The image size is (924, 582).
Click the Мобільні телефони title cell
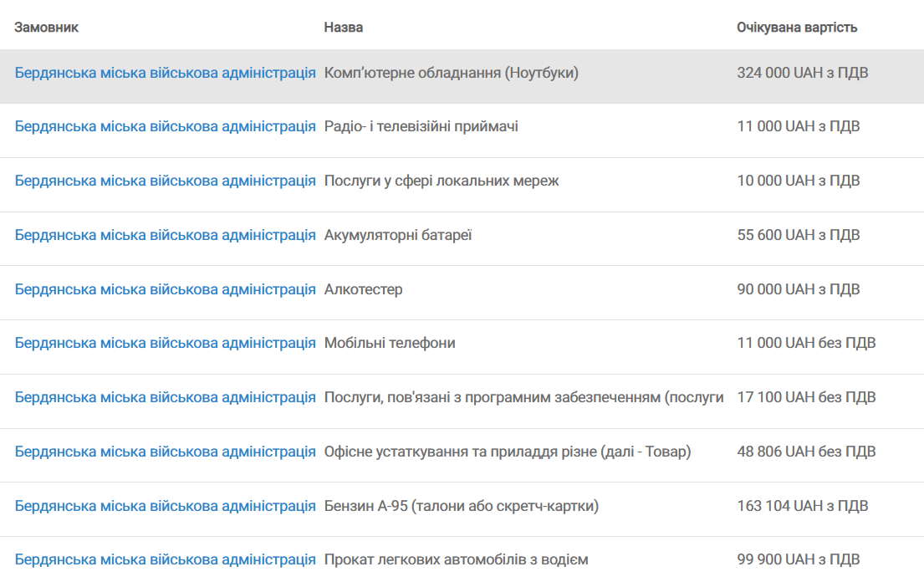[x=390, y=343]
